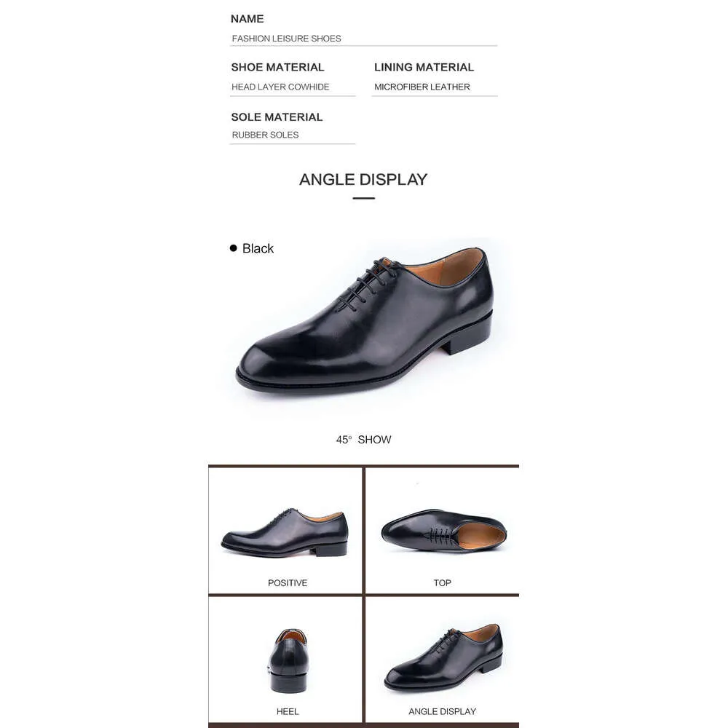Click the LINING MATERIAL heading
Image resolution: width=728 pixels, height=728 pixels.
click(x=424, y=67)
